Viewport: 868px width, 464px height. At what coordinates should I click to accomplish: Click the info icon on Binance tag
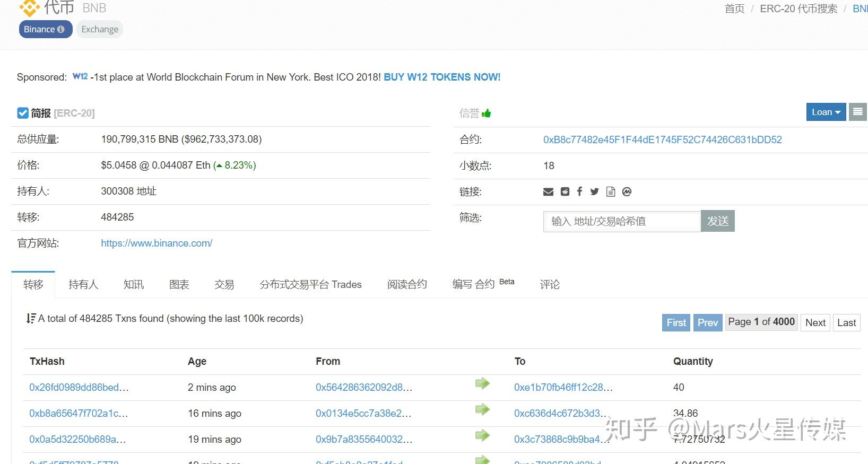tap(61, 29)
